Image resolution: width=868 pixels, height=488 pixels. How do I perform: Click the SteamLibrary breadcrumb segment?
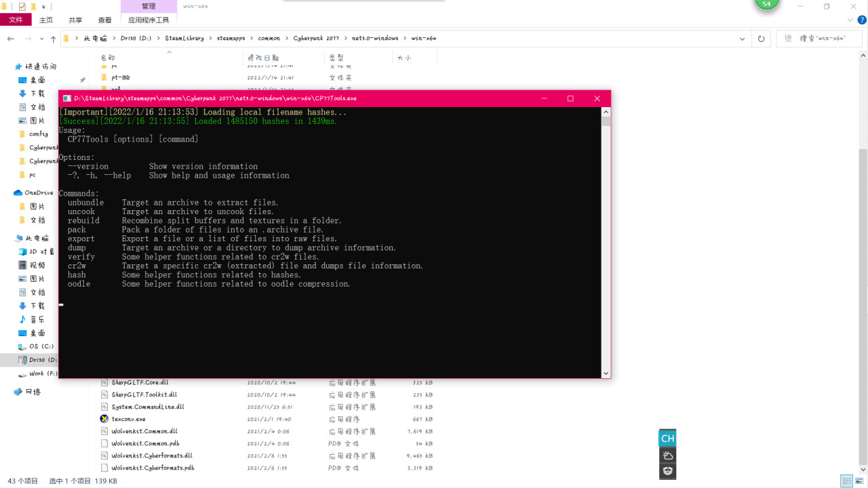[184, 39]
